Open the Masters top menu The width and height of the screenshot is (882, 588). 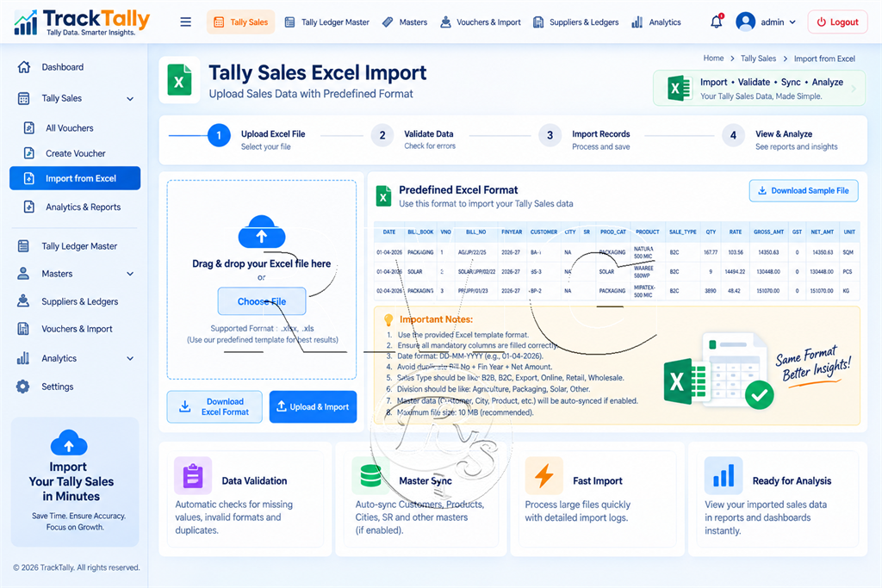(x=405, y=22)
